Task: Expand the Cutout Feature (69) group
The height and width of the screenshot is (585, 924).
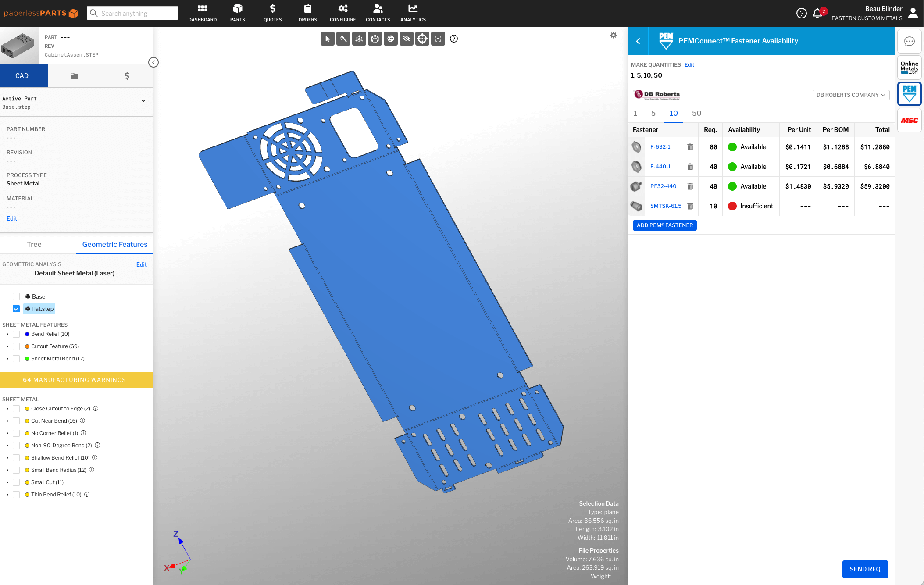Action: (7, 346)
